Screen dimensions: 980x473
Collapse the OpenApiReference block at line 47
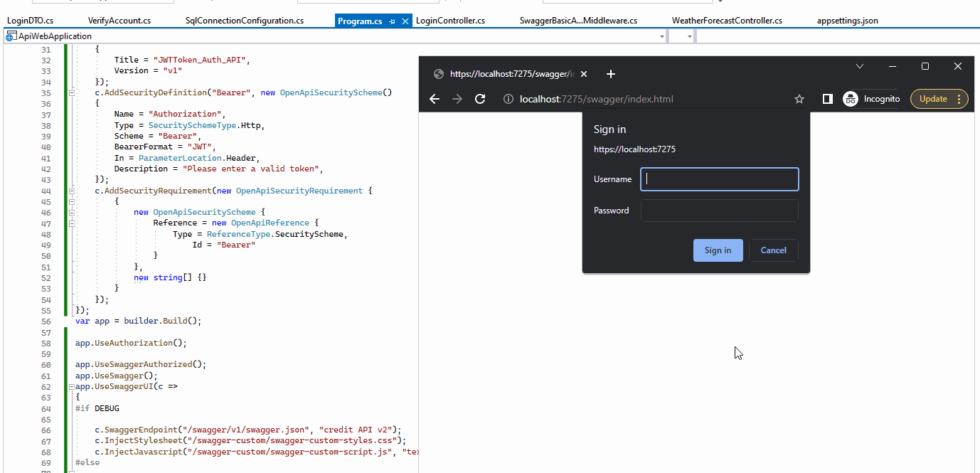tap(71, 223)
